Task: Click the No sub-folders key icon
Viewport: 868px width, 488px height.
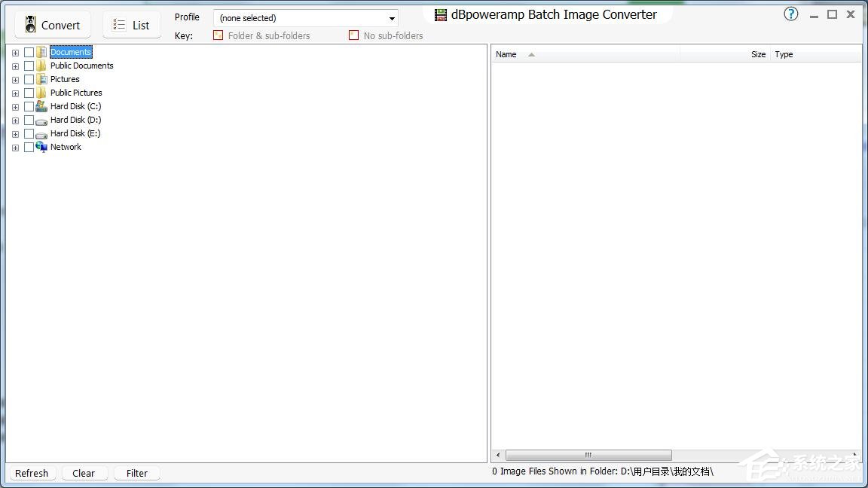Action: pos(353,35)
